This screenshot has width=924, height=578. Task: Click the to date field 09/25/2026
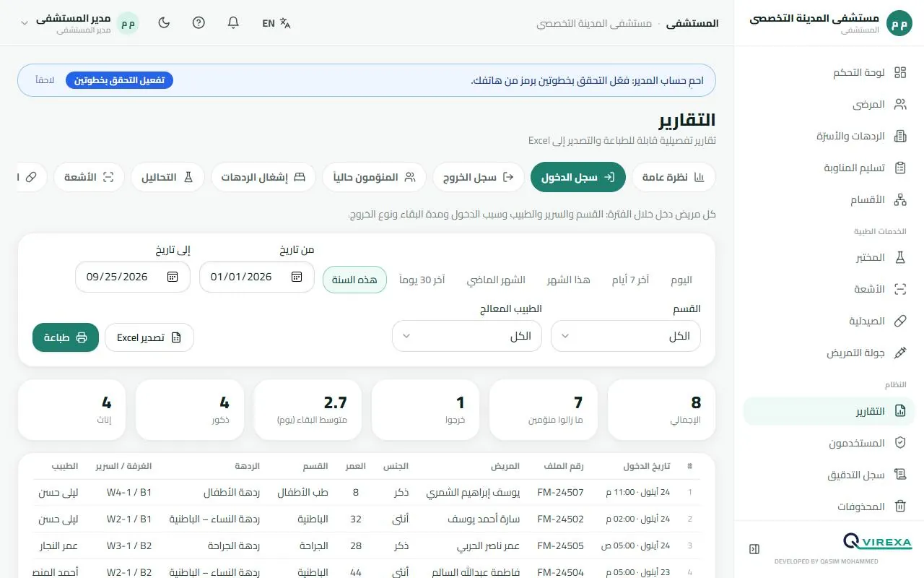click(133, 277)
